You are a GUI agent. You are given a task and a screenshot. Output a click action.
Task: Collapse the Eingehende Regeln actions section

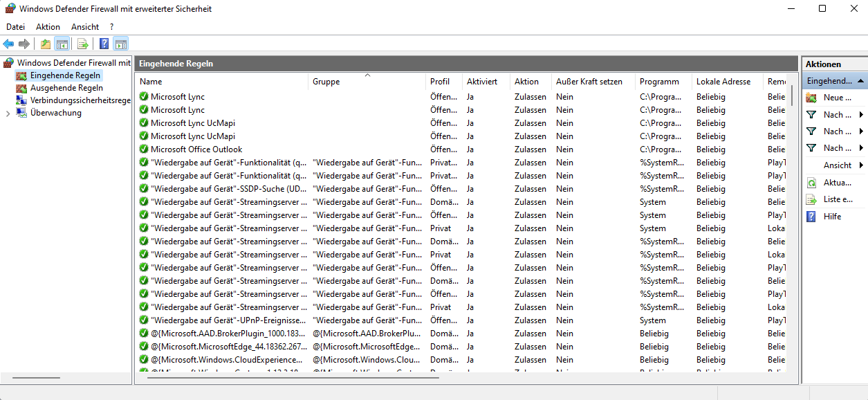coord(860,81)
